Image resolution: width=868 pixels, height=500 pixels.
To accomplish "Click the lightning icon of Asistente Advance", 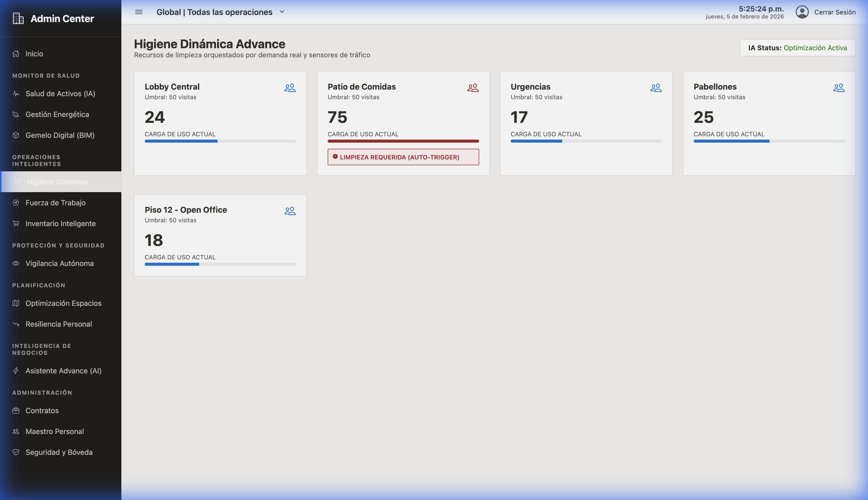I will point(16,371).
